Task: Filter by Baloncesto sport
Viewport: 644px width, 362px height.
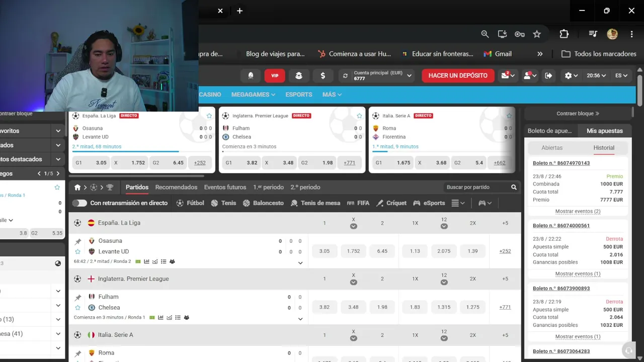Action: pos(263,203)
